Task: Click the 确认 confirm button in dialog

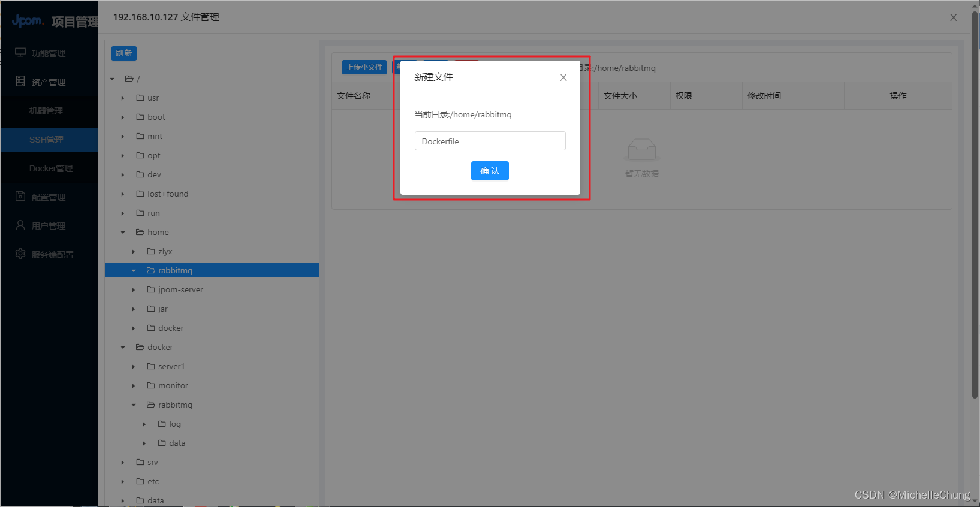Action: [490, 171]
